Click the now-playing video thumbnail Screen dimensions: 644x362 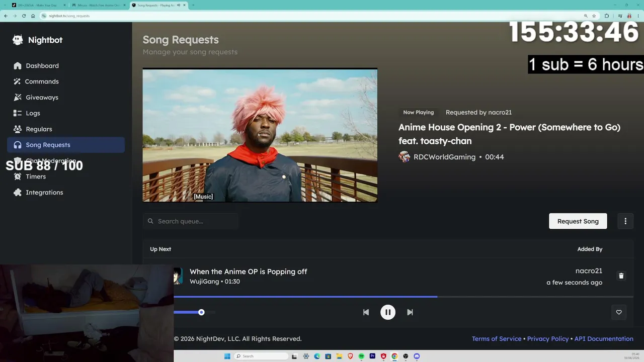(260, 135)
